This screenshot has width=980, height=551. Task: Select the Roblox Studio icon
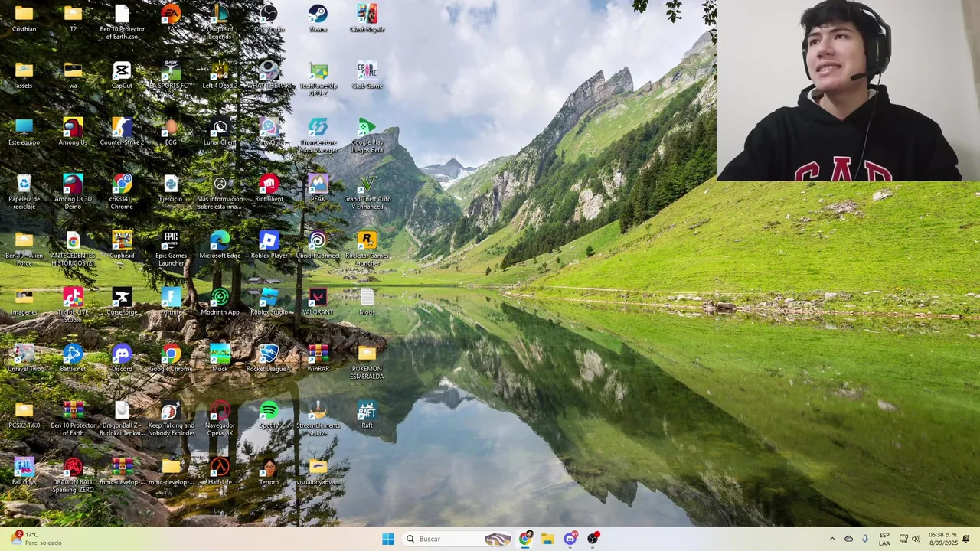[x=269, y=302]
